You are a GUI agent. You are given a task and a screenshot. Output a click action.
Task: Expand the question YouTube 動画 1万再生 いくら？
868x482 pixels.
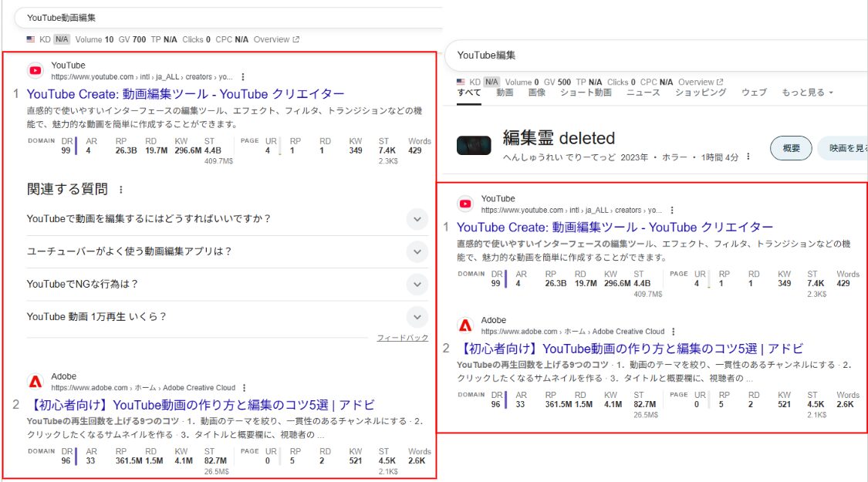click(417, 316)
